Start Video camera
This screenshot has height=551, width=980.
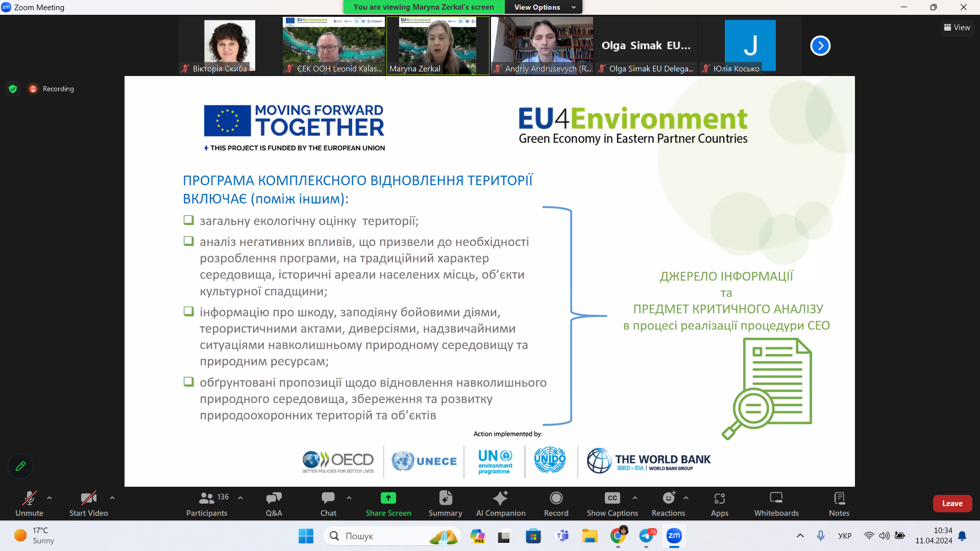click(88, 503)
